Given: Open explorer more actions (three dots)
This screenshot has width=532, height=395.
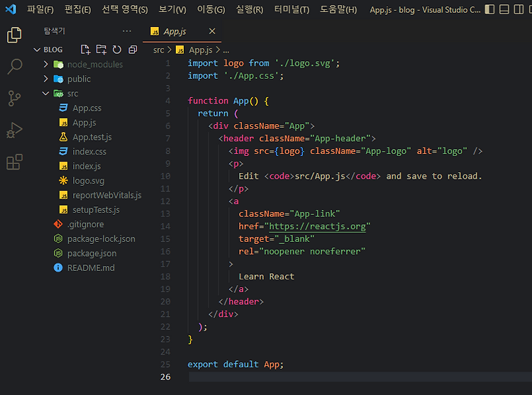Looking at the screenshot, I should coord(127,31).
